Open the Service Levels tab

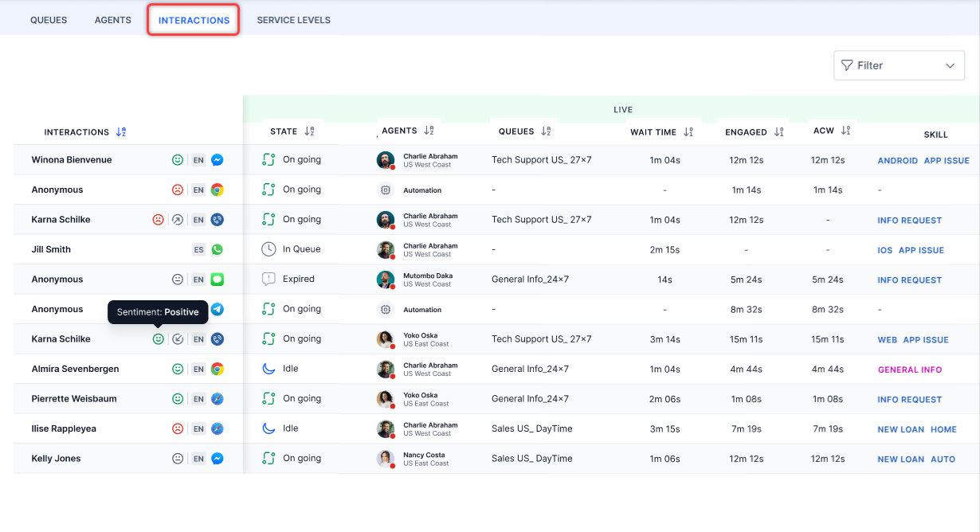point(293,20)
